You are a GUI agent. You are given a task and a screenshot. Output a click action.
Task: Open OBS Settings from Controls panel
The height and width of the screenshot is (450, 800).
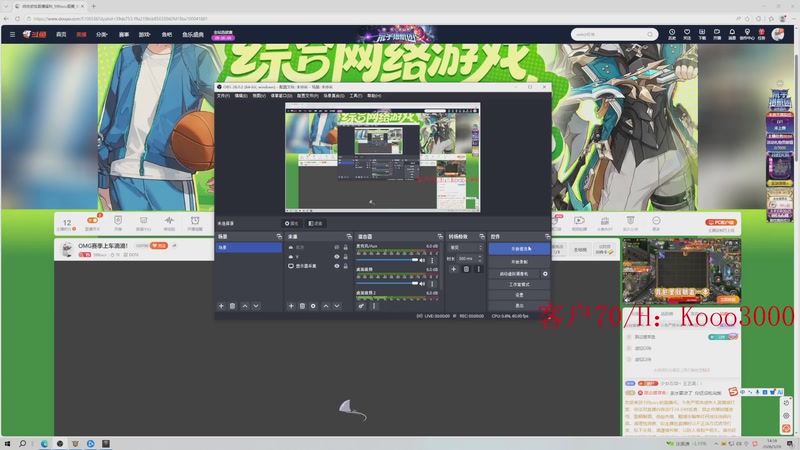[x=519, y=295]
